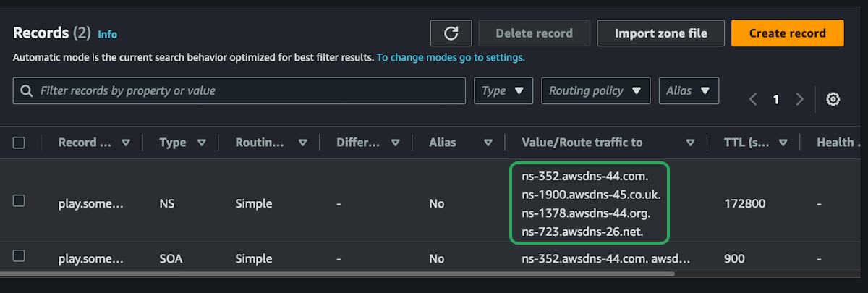Check the NS record row checkbox
Screen dimensions: 868x293
tap(20, 200)
